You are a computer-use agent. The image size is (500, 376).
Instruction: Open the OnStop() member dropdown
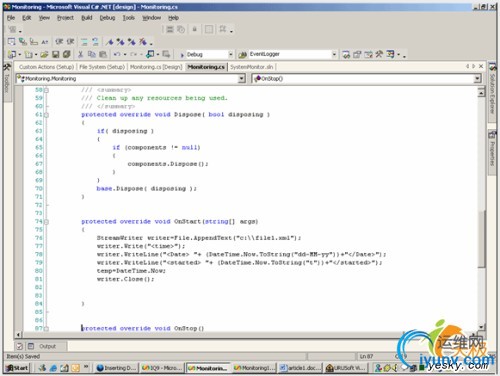point(478,79)
